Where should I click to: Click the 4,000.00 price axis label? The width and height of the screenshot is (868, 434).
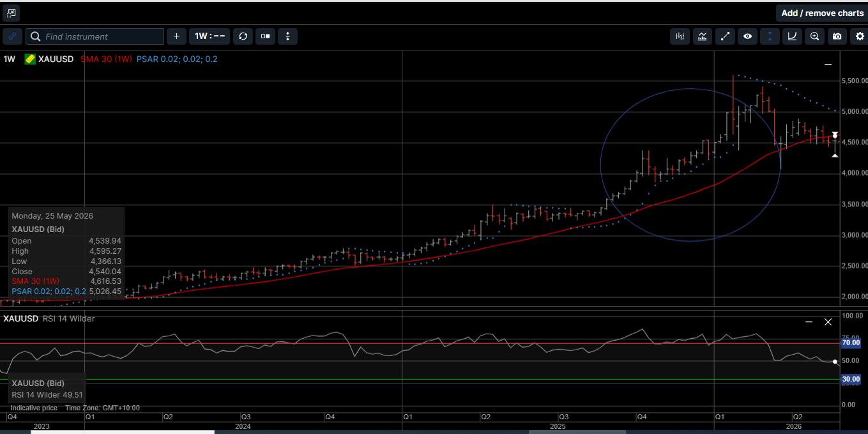click(855, 173)
